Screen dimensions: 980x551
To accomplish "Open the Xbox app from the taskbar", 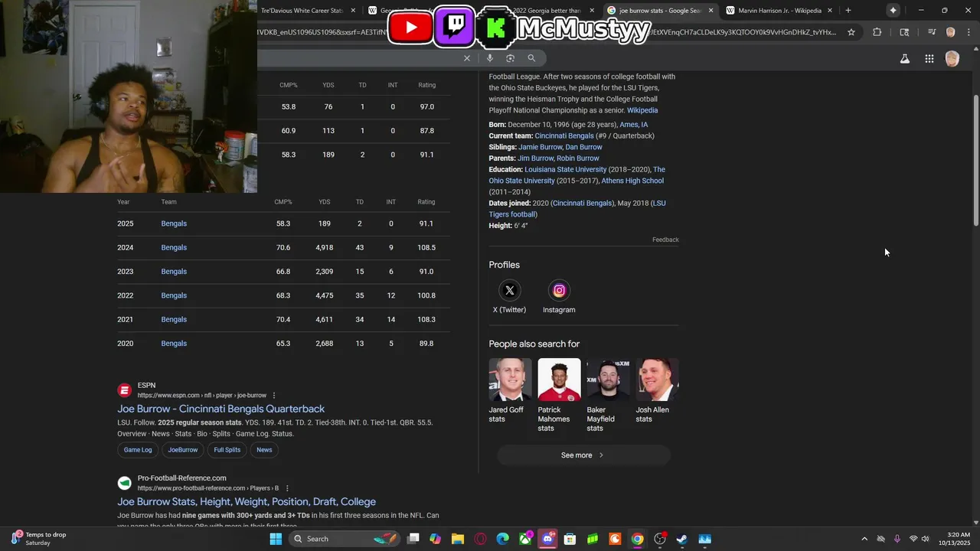I will (525, 539).
